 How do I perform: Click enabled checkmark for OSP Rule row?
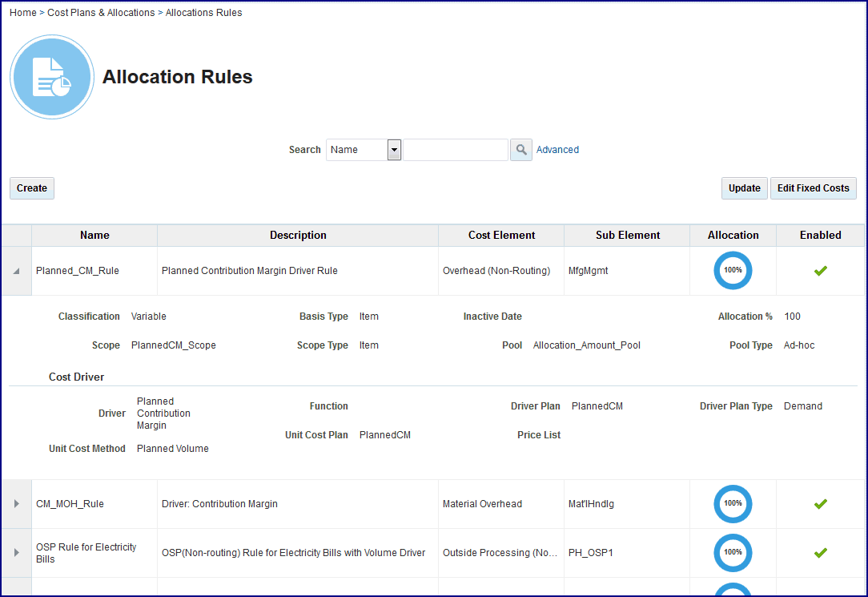(821, 552)
